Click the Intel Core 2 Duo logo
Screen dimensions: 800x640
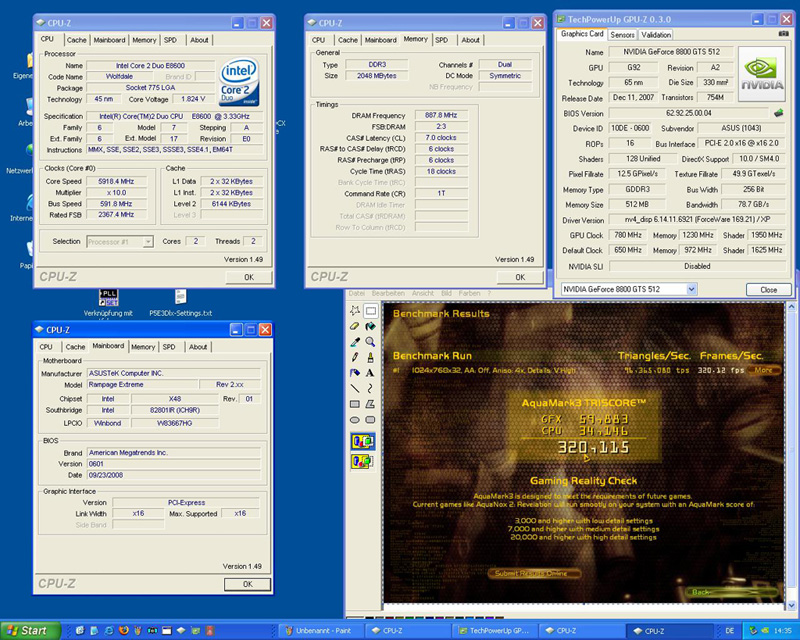pos(239,82)
